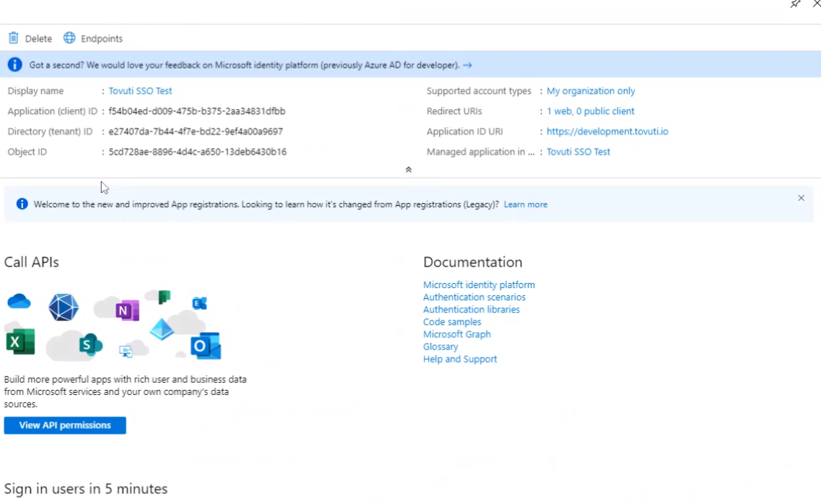Open the development.tovuti.io Application ID URI
The image size is (821, 504).
click(607, 131)
